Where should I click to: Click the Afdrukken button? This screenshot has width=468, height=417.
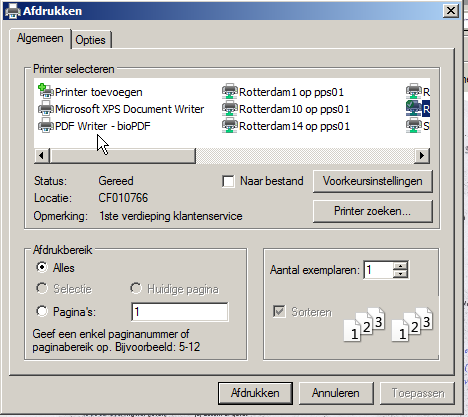pyautogui.click(x=255, y=393)
